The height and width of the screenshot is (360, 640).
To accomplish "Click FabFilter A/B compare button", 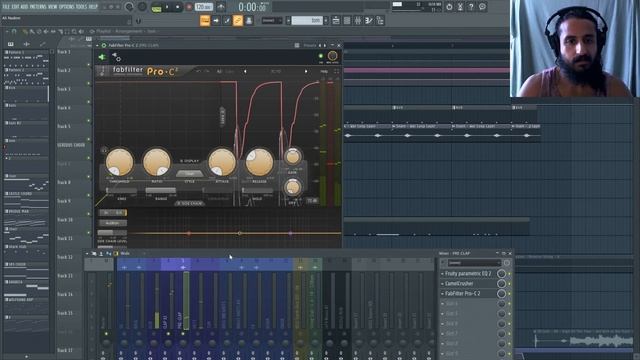I will click(219, 71).
